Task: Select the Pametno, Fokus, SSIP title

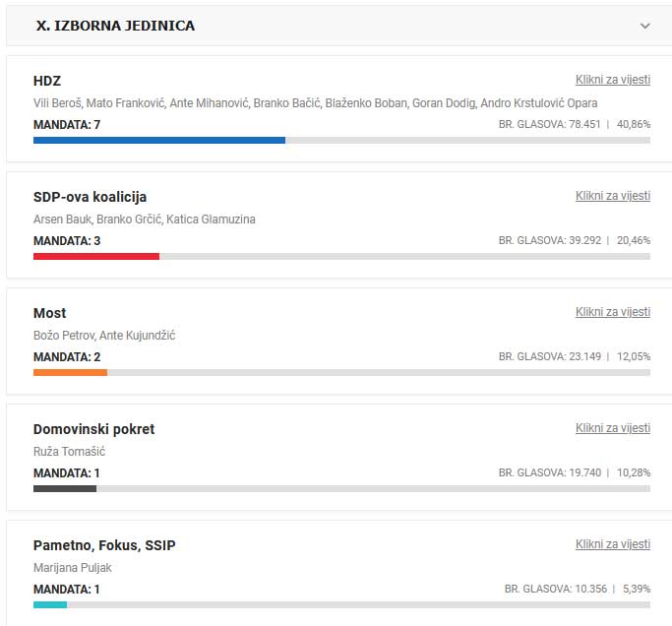Action: click(104, 545)
